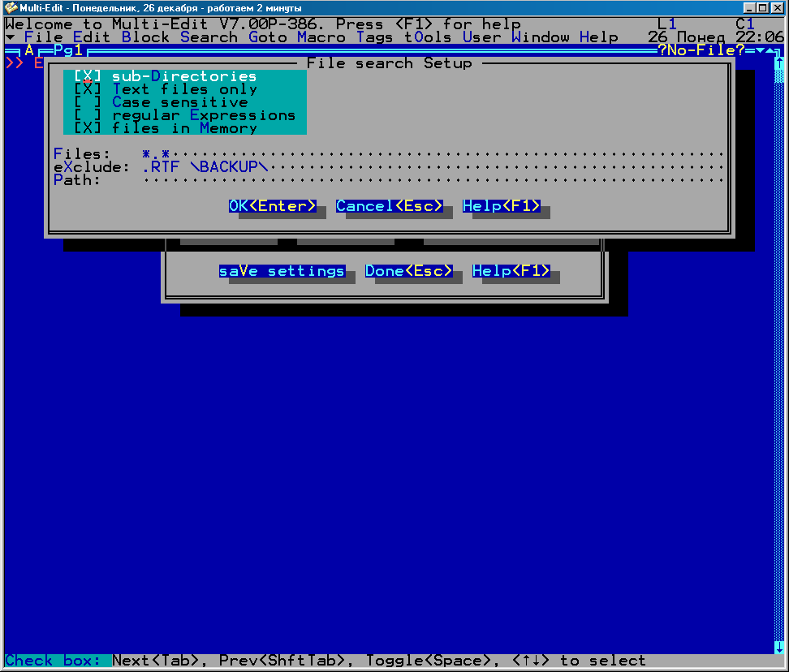Open the File menu
Screen dimensions: 789x672
[44, 37]
